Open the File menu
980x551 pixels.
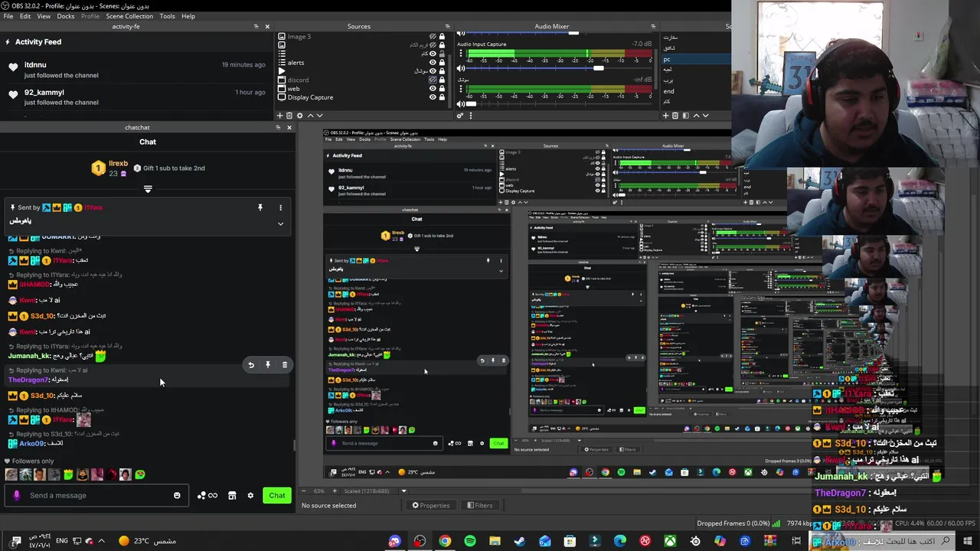[8, 16]
